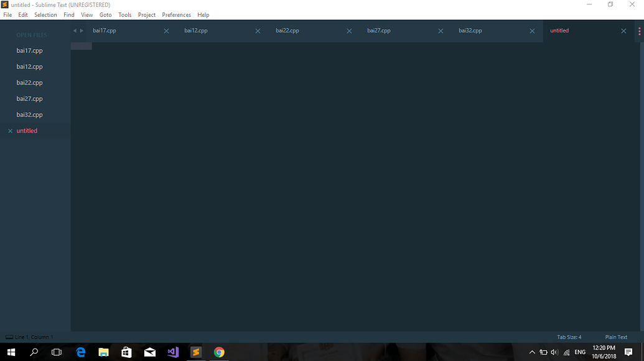Screen dimensions: 644x361
Task: Switch to the bai22.cpp tab
Action: point(287,30)
